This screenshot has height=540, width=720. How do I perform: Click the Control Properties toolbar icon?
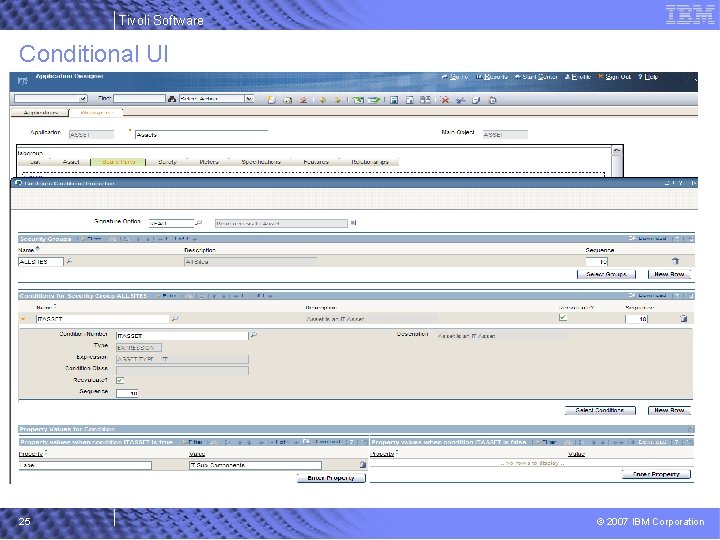tap(410, 100)
